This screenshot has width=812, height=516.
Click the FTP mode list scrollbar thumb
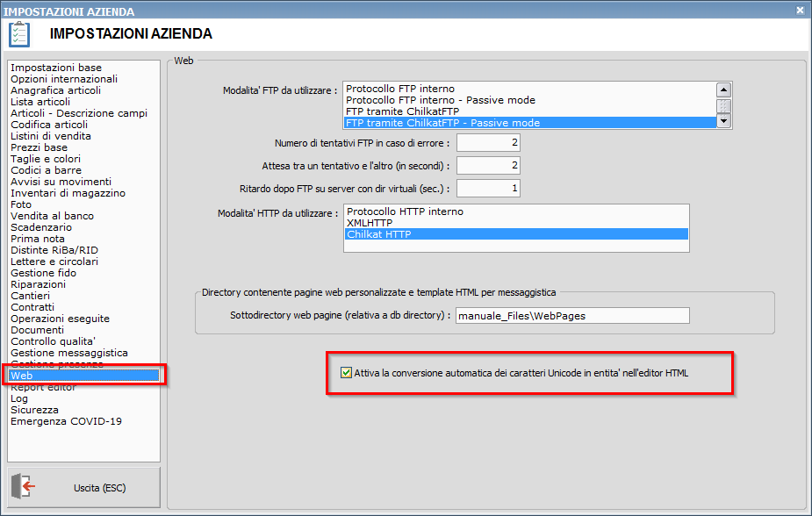(x=723, y=106)
